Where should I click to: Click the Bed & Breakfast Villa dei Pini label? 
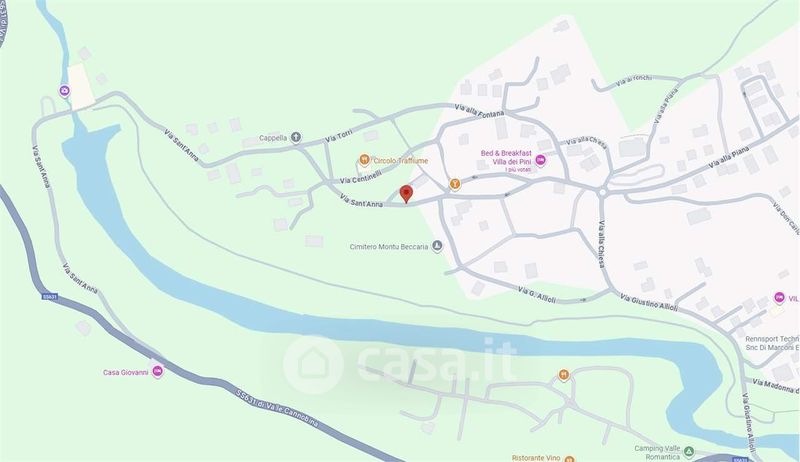point(506,157)
